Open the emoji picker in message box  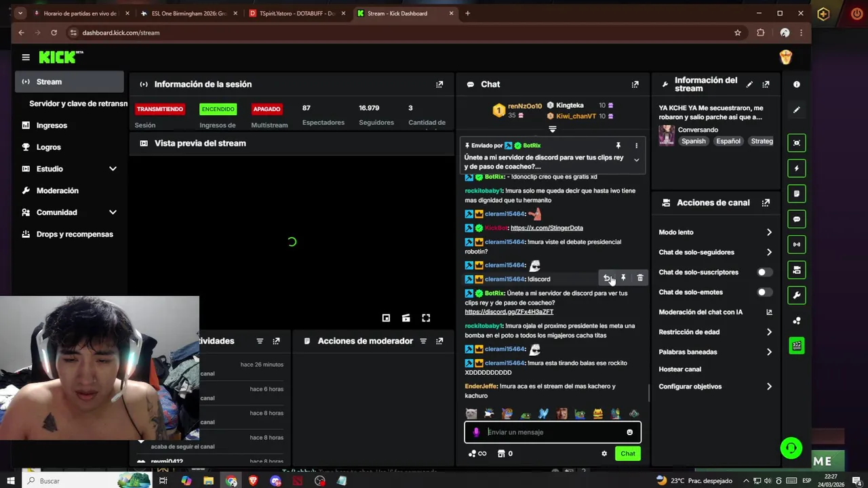pos(629,432)
